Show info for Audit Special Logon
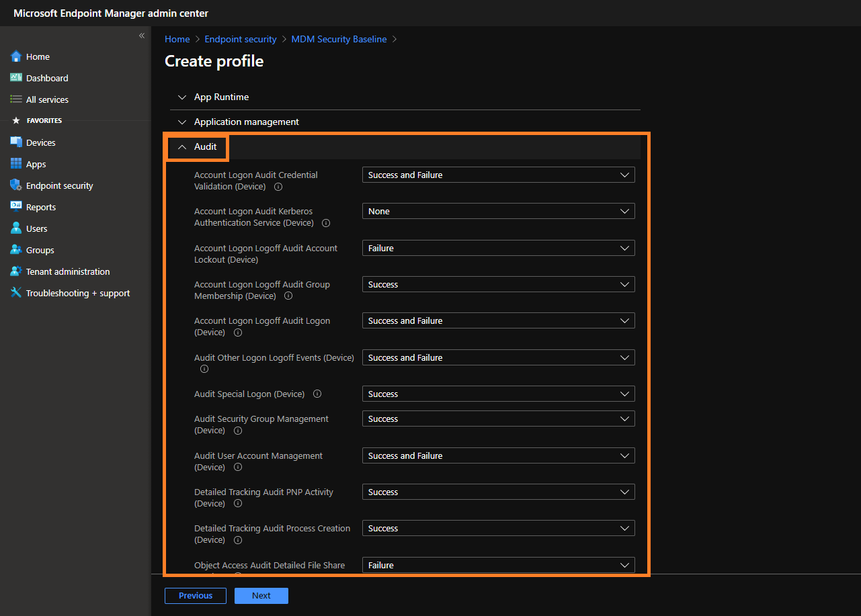 [x=317, y=394]
